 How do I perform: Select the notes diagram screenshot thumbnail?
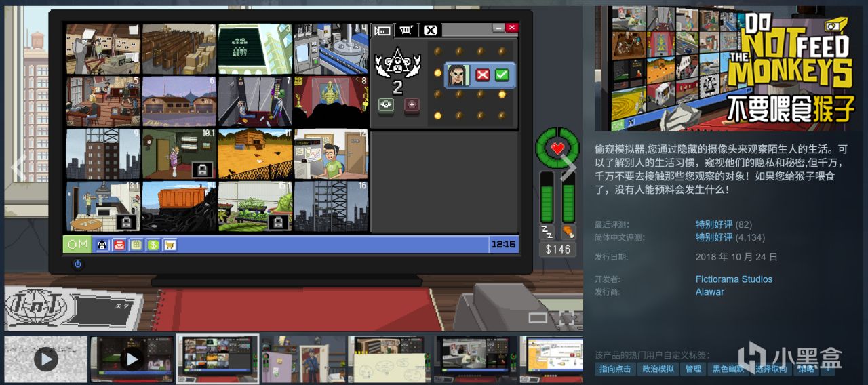(x=390, y=358)
